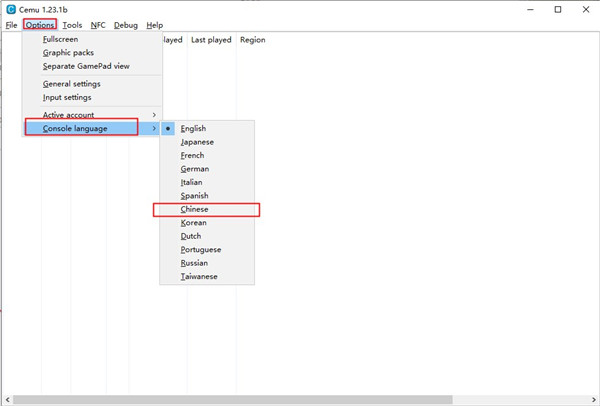Open Graphic packs entry
Screen dimensions: 600x406
(x=68, y=53)
